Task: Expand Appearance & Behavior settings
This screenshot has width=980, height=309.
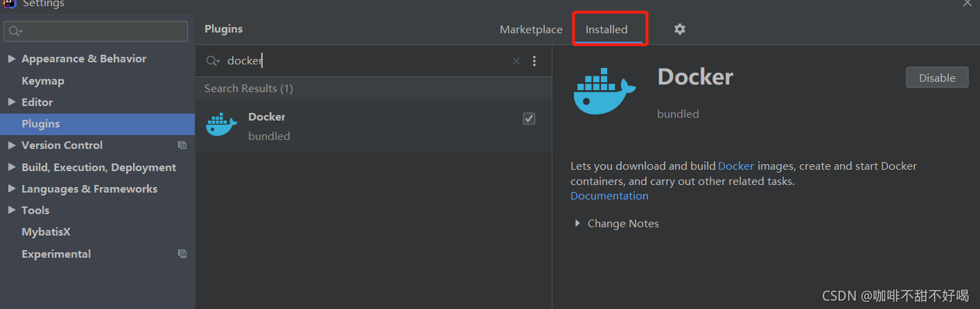Action: pyautogui.click(x=12, y=59)
